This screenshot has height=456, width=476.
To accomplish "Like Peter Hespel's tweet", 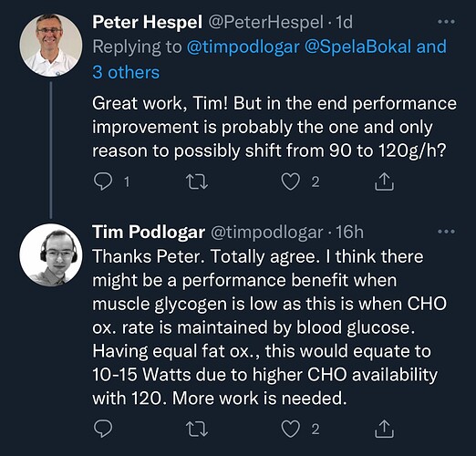I will (x=290, y=181).
